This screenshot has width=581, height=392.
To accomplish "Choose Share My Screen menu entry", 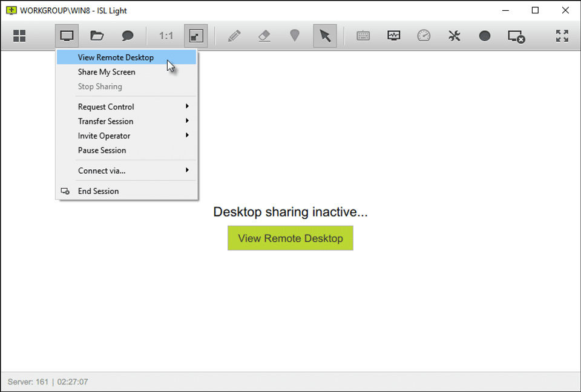I will 126,72.
